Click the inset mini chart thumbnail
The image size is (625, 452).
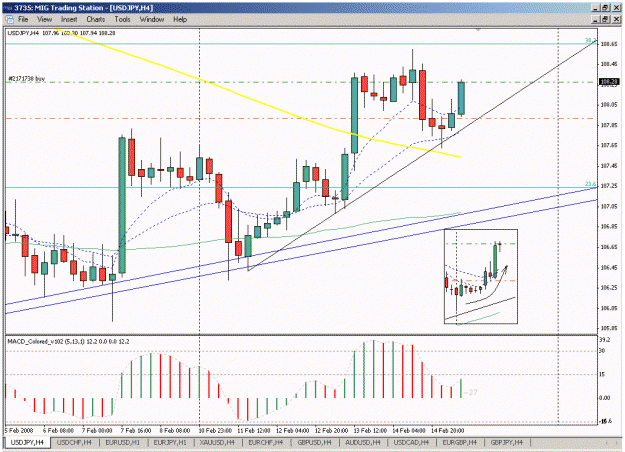pos(481,276)
